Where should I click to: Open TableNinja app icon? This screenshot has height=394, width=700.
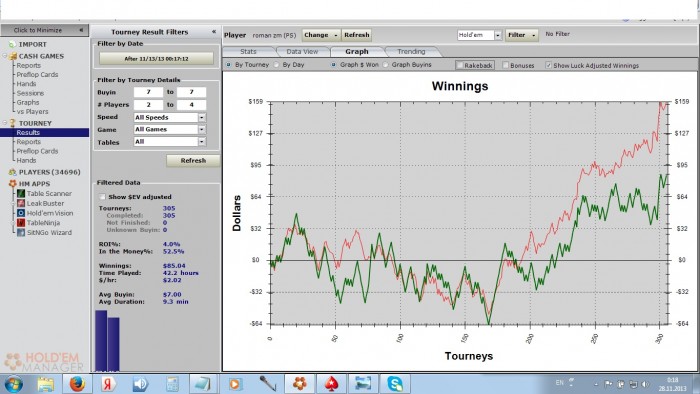coord(21,223)
